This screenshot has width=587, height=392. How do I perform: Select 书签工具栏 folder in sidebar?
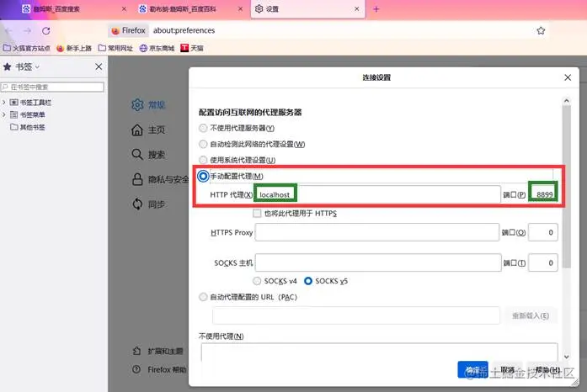(x=30, y=102)
